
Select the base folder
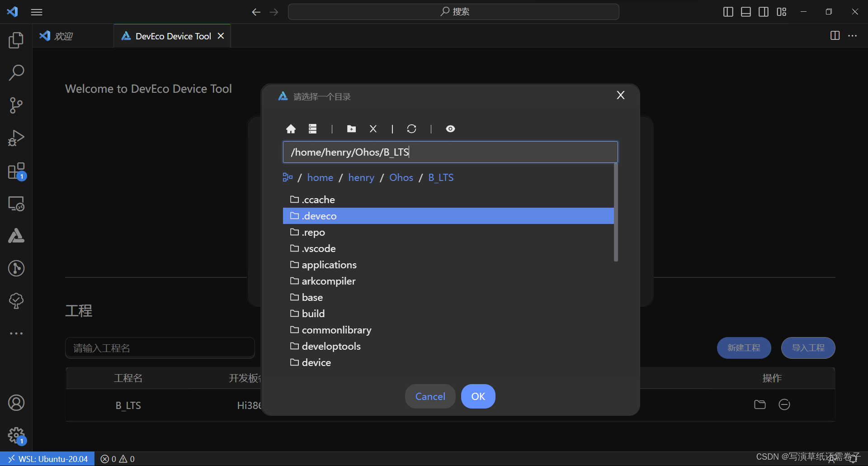tap(448, 297)
